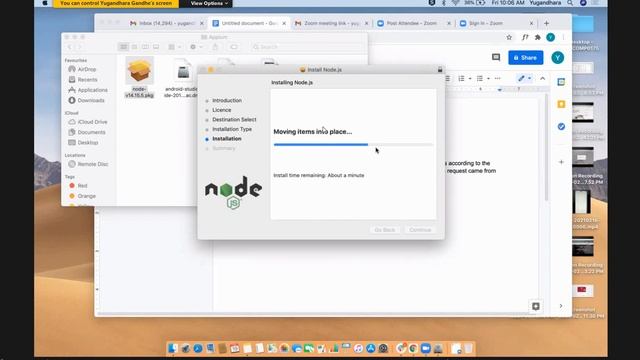The height and width of the screenshot is (360, 640).
Task: Collapse Docs menus with up chevron
Action: pyautogui.click(x=542, y=78)
